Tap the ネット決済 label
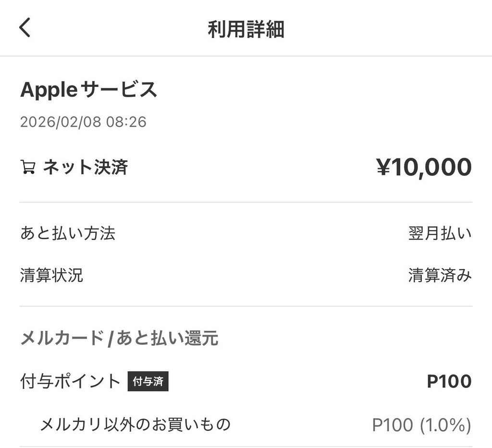Viewport: 492px width, 448px height. tap(86, 168)
